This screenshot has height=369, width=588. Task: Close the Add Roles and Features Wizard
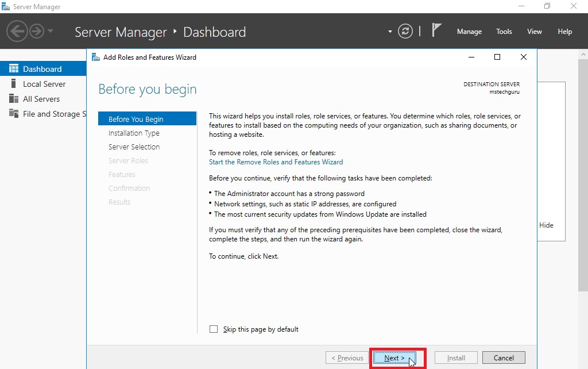pyautogui.click(x=524, y=57)
